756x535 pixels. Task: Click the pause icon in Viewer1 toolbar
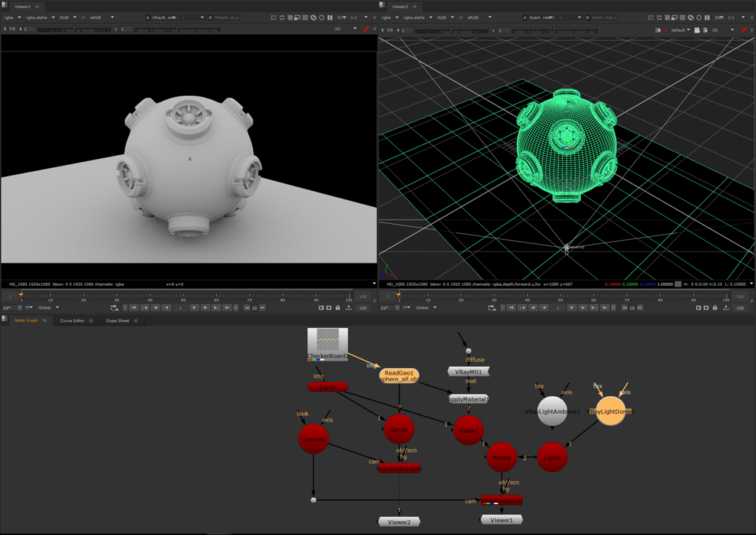[x=330, y=18]
